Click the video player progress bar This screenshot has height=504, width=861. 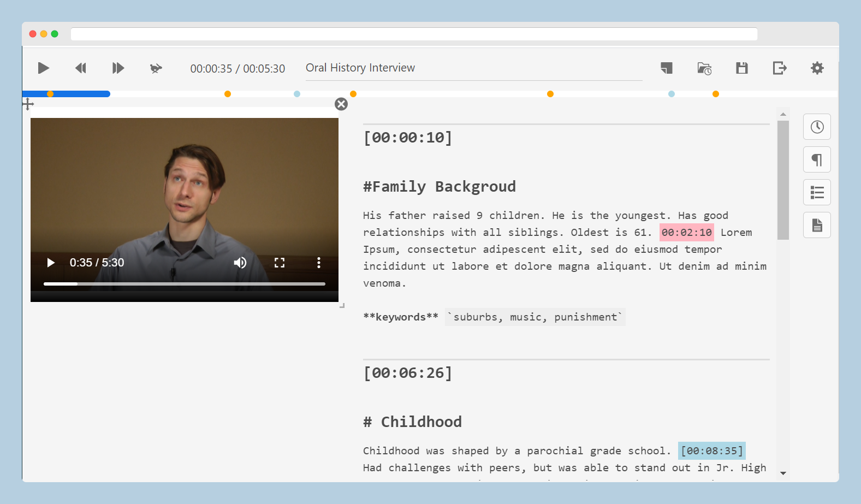tap(185, 284)
